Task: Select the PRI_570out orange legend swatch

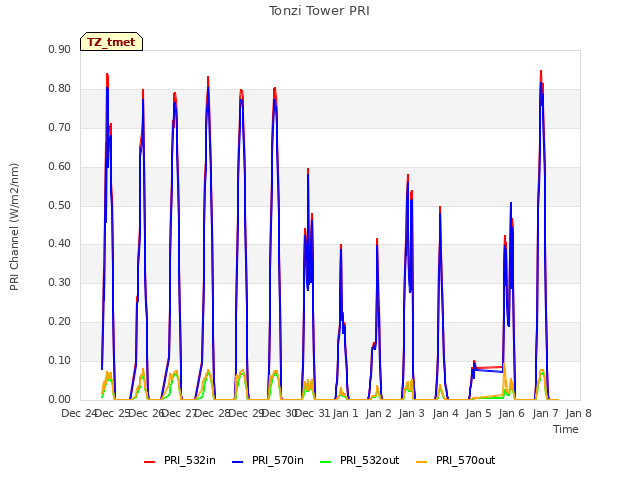Action: pyautogui.click(x=422, y=461)
